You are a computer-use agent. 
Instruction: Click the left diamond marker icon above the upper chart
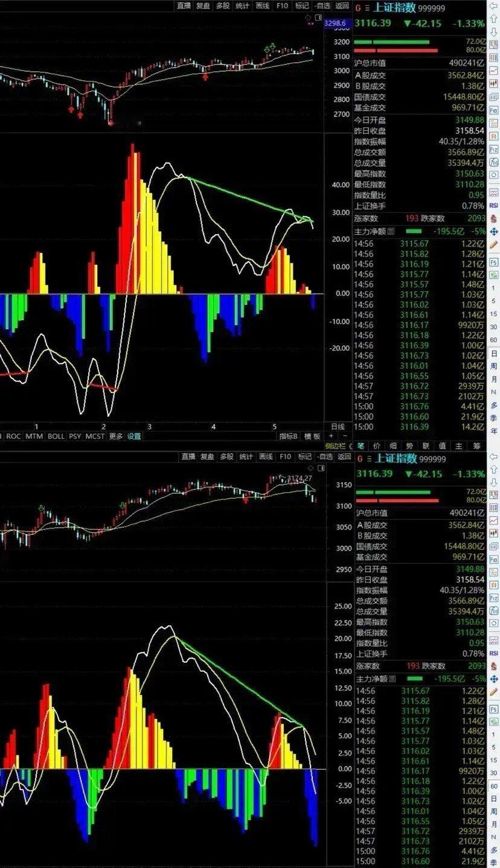pos(309,18)
